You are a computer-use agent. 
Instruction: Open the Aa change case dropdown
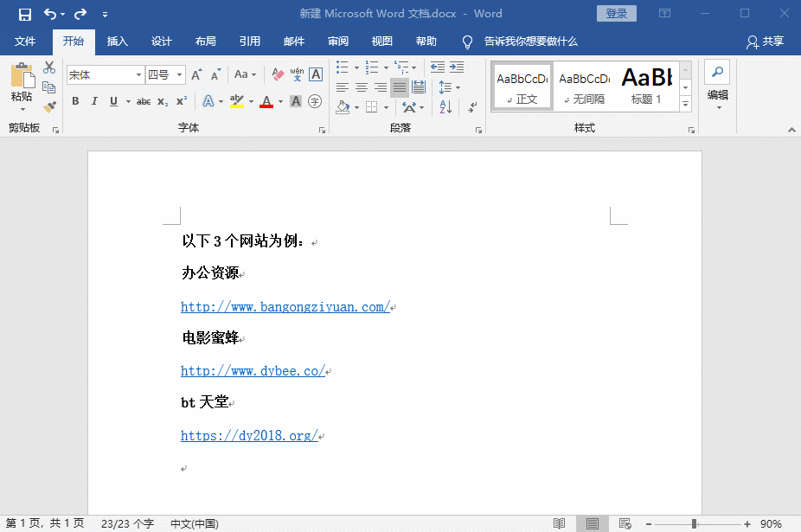click(245, 74)
